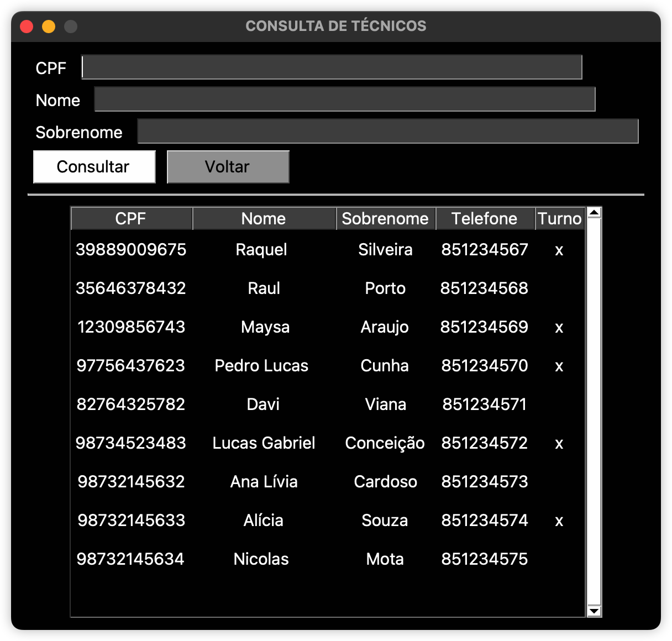672x641 pixels.
Task: Select the name Nicolas
Action: coord(261,559)
